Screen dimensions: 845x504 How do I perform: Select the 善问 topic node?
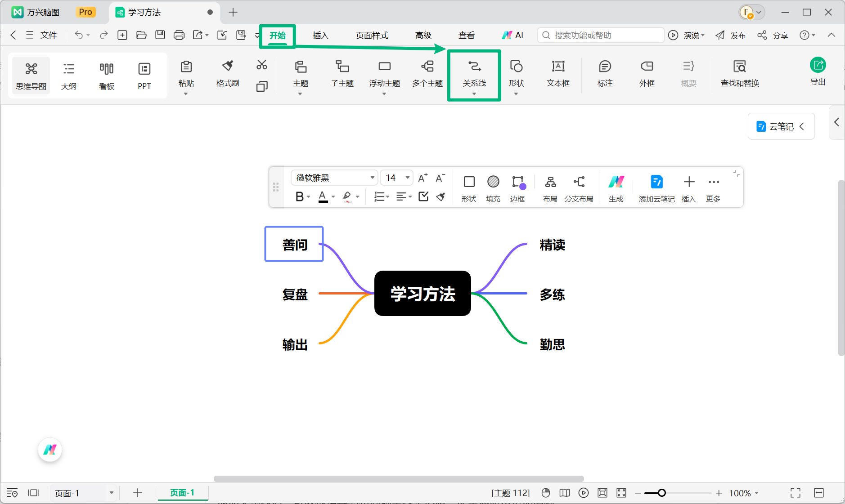pos(294,244)
